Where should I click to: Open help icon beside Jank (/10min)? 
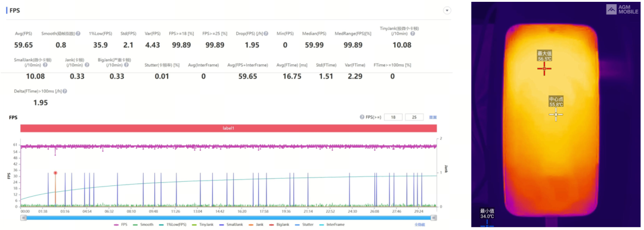click(x=86, y=65)
